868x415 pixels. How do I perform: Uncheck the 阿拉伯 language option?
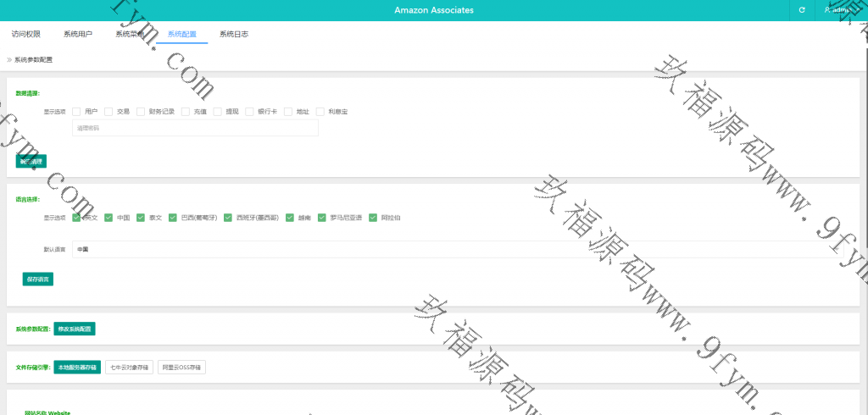pyautogui.click(x=373, y=218)
